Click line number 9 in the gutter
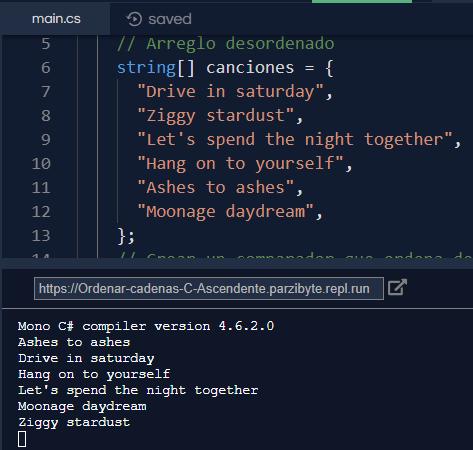Screen dimensions: 473x450 (46, 140)
